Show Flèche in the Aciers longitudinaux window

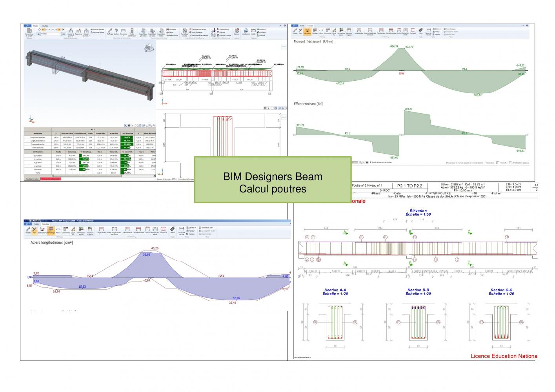coord(58,230)
